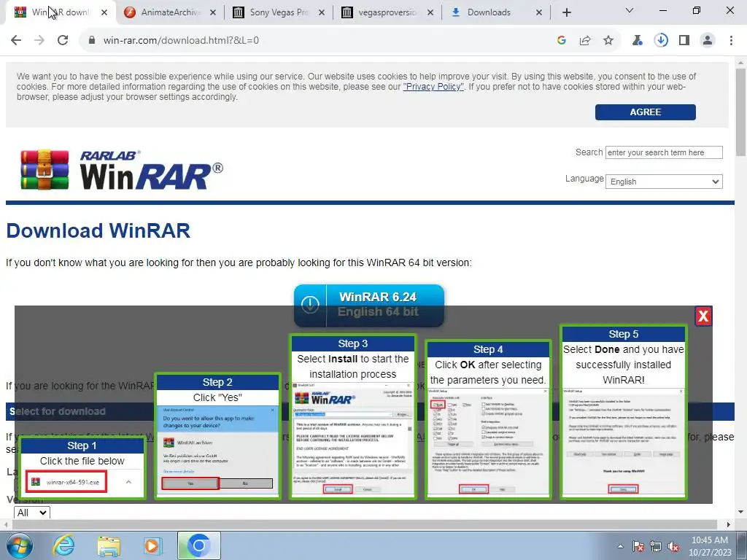Accept cookies with the AGREE button
Screen dimensions: 747x560
click(x=645, y=112)
